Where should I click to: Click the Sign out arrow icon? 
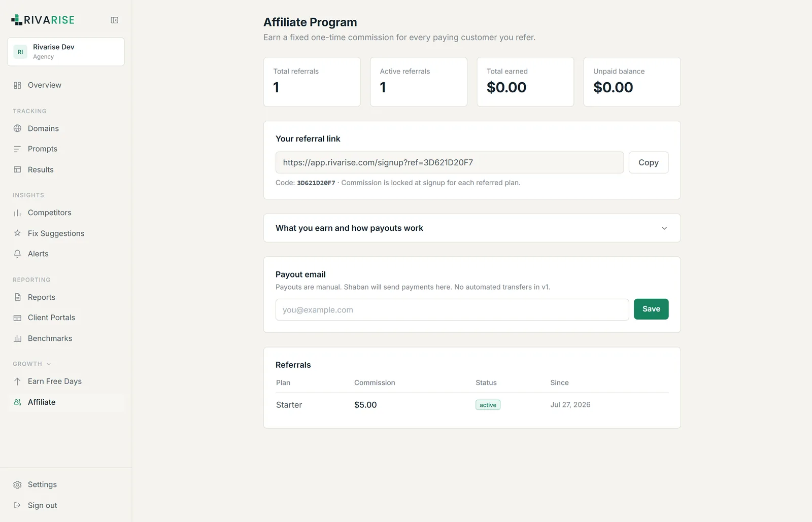tap(17, 505)
